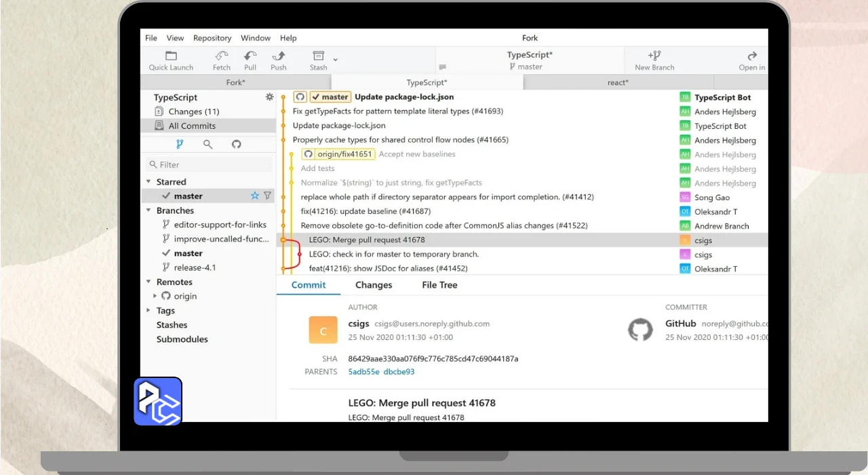Switch to the File Tree tab

point(439,285)
